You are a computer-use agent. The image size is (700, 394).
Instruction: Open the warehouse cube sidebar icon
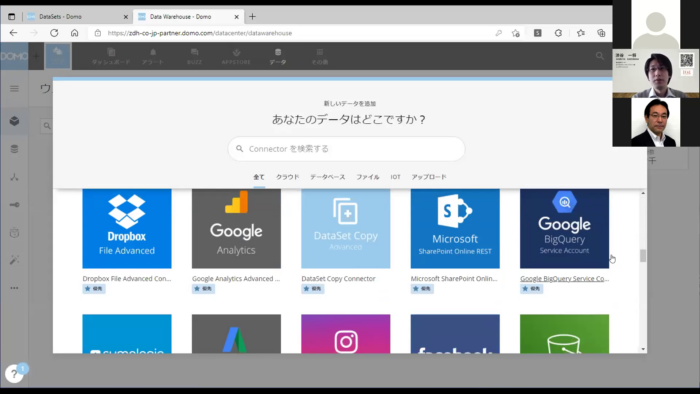click(x=14, y=121)
